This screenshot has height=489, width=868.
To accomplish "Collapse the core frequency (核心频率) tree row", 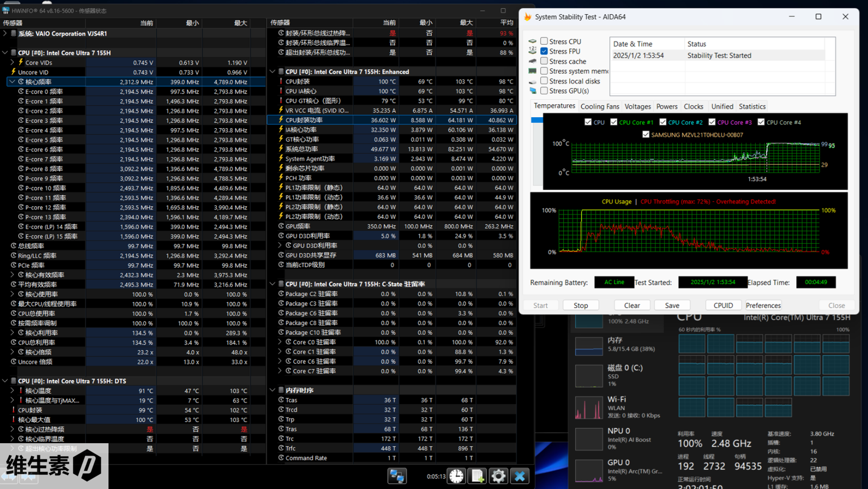I will pos(12,82).
